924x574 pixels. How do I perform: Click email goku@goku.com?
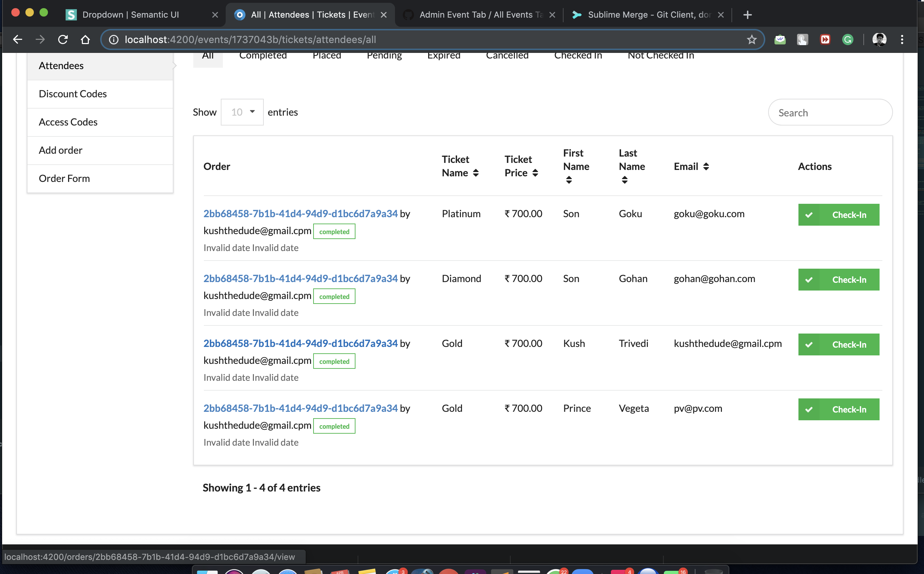tap(709, 213)
